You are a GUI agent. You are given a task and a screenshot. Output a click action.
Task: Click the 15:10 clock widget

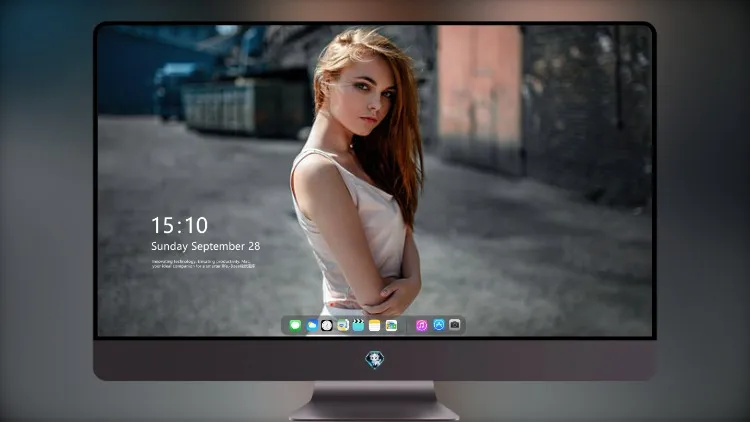point(179,225)
